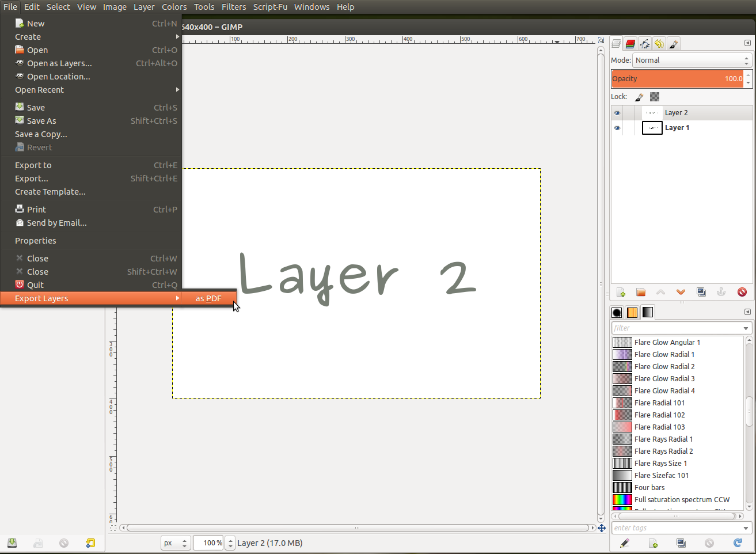
Task: Switch to the Paths tab
Action: coord(645,44)
